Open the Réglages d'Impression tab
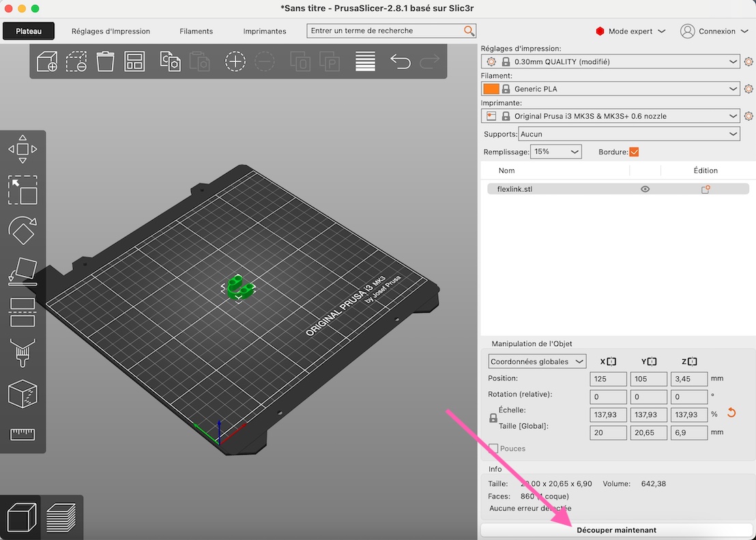756x540 pixels. point(111,31)
